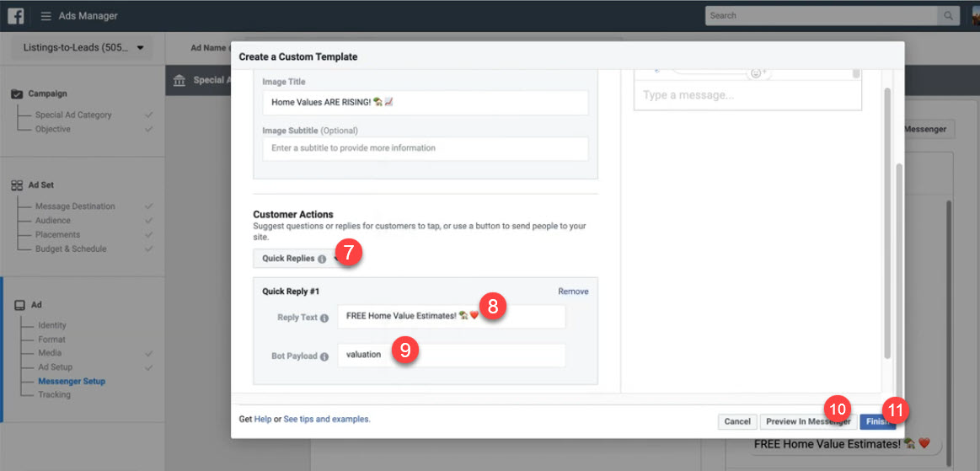Click the Image Subtitle input field
This screenshot has height=471, width=980.
pos(425,148)
